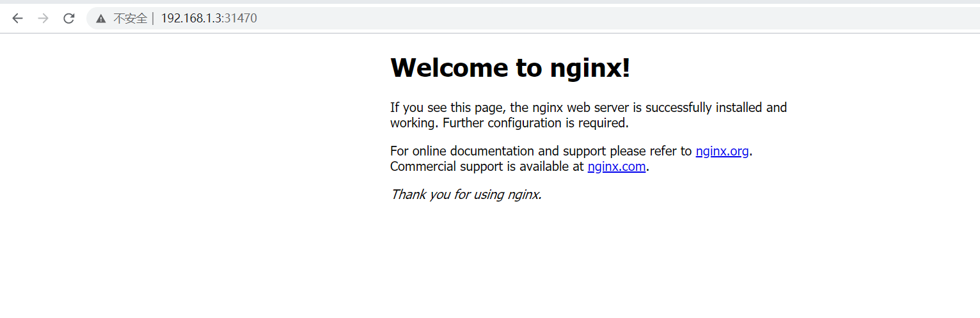Click the "Thank you for using nginx." text
Image resolution: width=980 pixels, height=318 pixels.
pyautogui.click(x=466, y=194)
